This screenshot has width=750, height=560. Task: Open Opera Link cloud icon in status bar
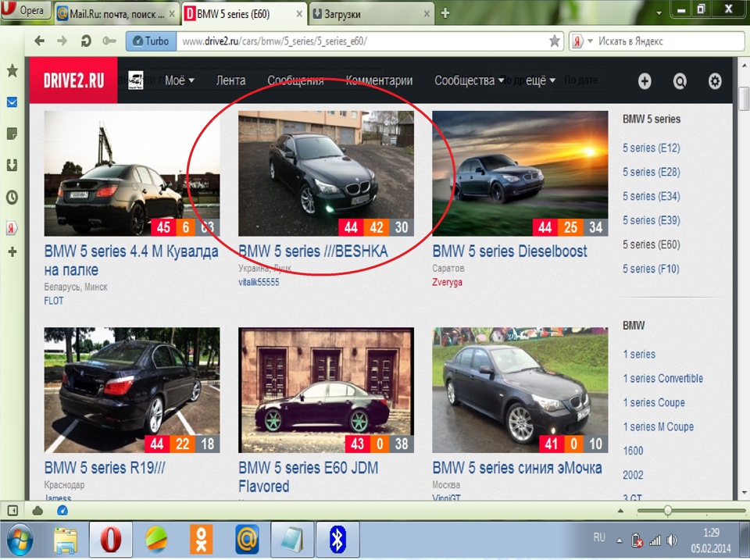37,511
